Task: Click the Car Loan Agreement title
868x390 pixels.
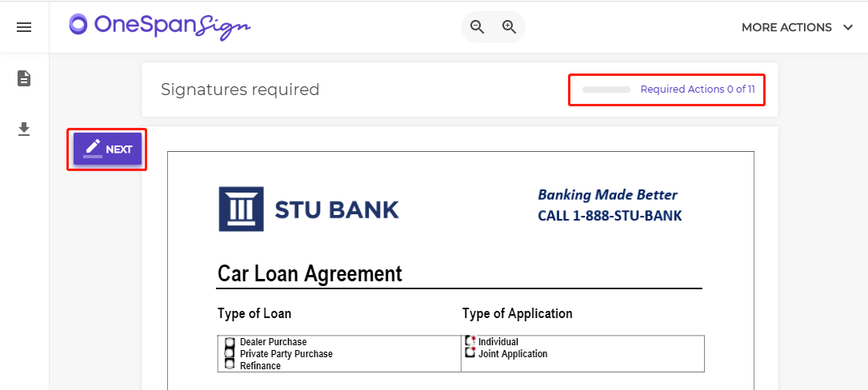Action: click(310, 273)
